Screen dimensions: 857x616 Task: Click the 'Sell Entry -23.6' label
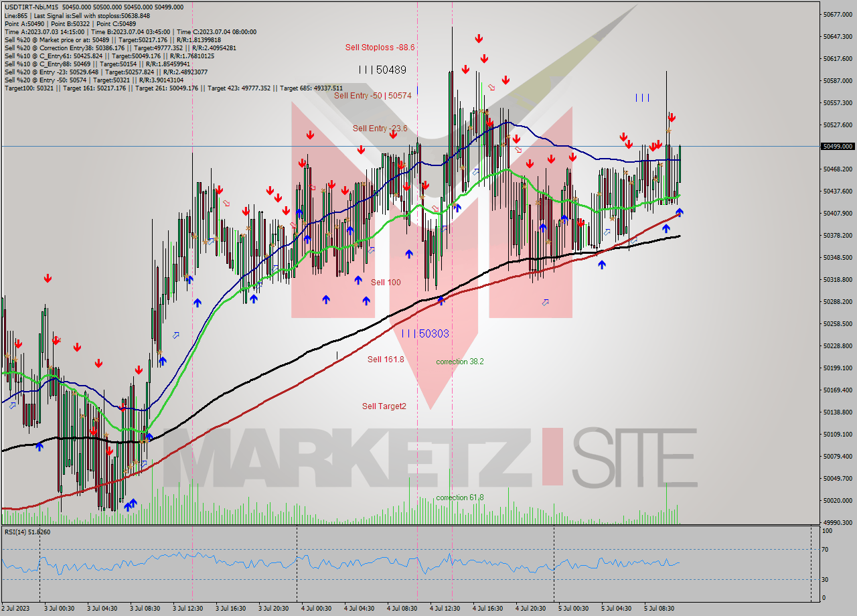click(380, 129)
